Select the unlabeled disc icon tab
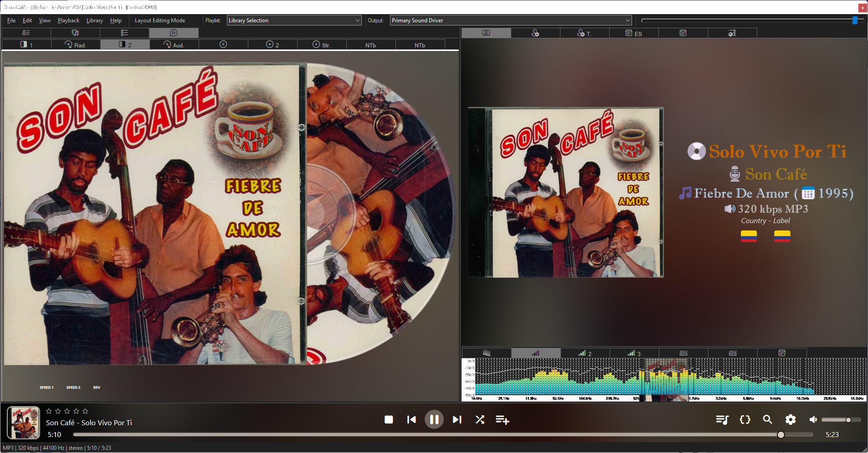The image size is (868, 453). [223, 45]
